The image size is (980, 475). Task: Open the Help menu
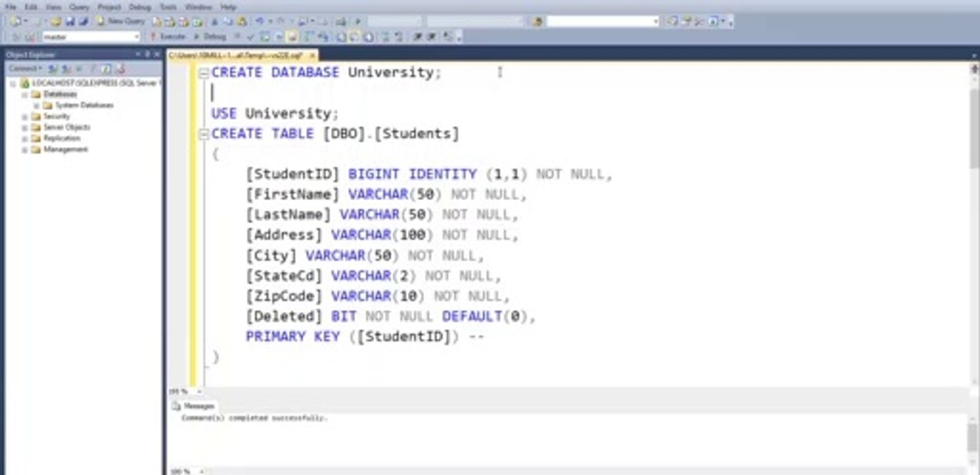click(x=228, y=7)
